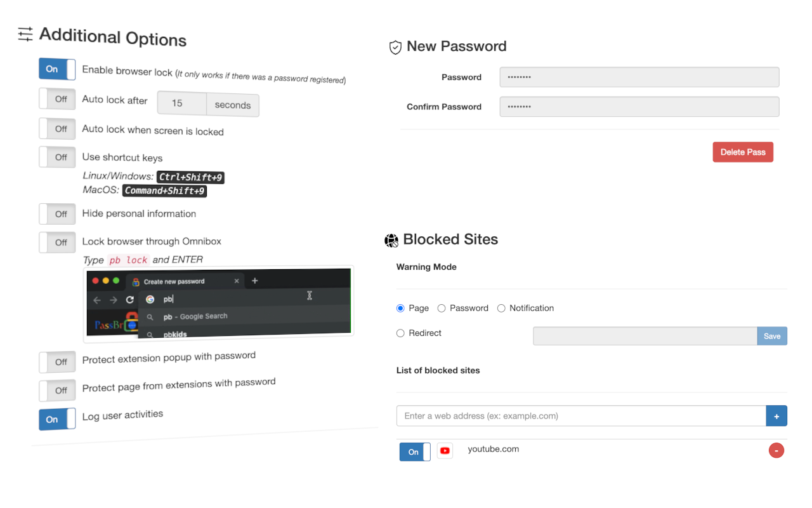Click the Enter a web address field
Screen dimensions: 812x508
tap(581, 416)
